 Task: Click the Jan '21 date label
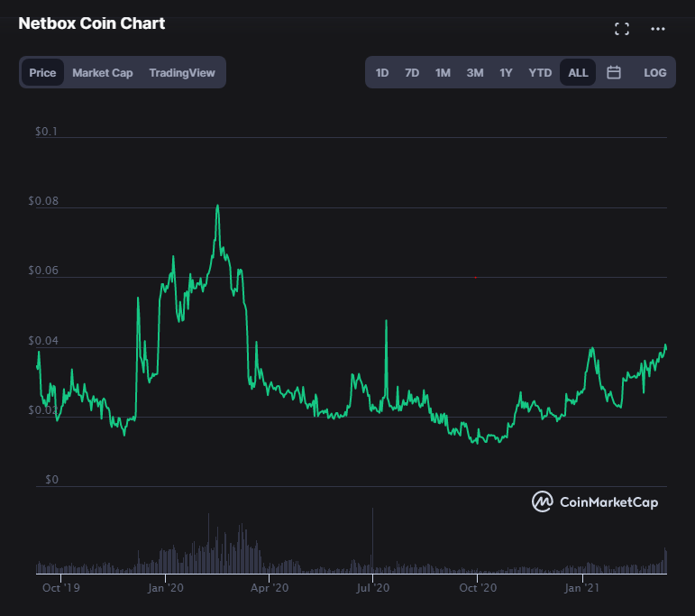[x=581, y=588]
